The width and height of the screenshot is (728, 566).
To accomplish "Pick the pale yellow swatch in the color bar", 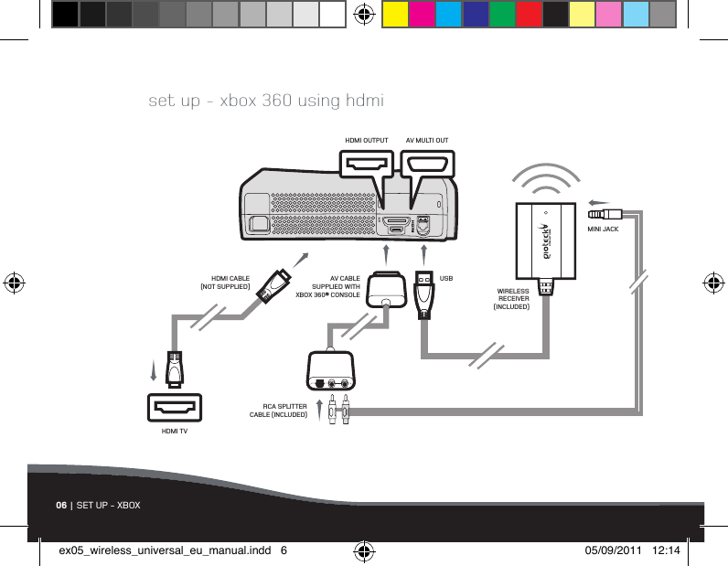I will 583,14.
